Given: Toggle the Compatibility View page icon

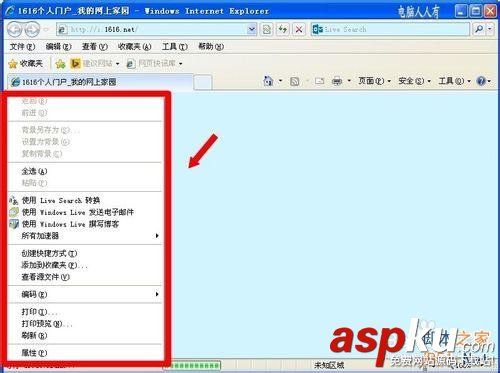Looking at the screenshot, I should point(266,30).
